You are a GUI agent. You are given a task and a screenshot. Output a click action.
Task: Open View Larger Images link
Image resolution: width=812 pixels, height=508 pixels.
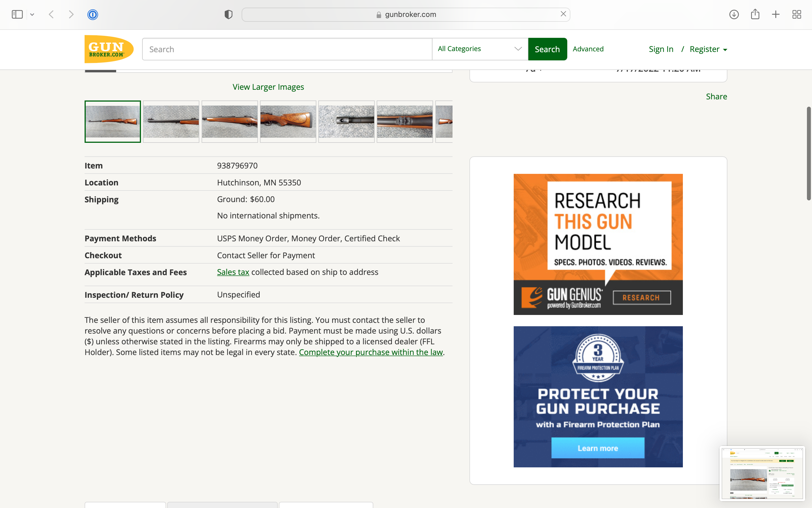point(268,87)
